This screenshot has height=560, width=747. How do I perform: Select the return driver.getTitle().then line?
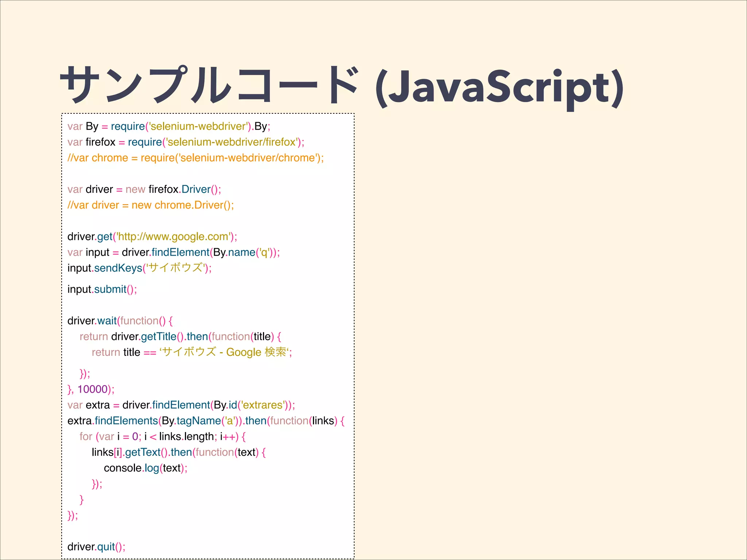point(180,337)
